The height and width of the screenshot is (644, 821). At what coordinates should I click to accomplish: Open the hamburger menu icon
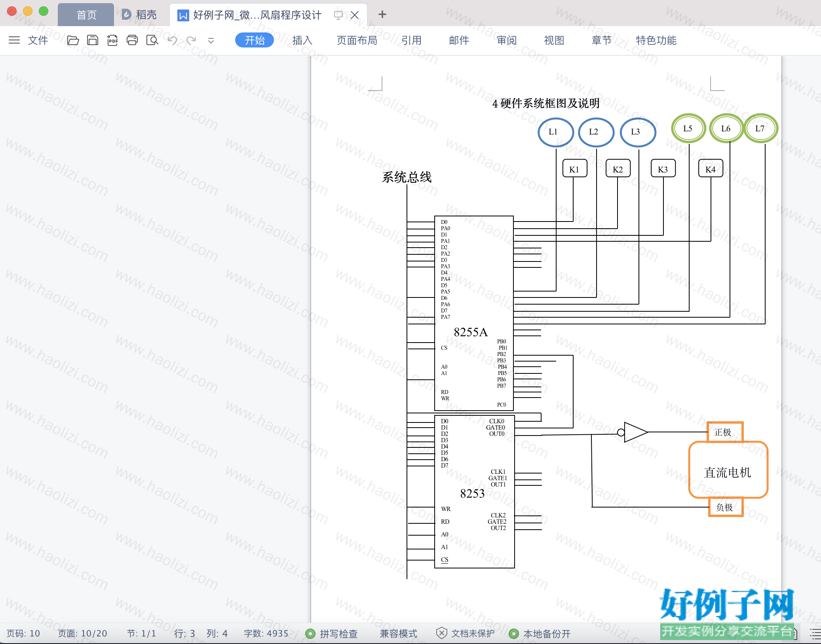point(14,40)
